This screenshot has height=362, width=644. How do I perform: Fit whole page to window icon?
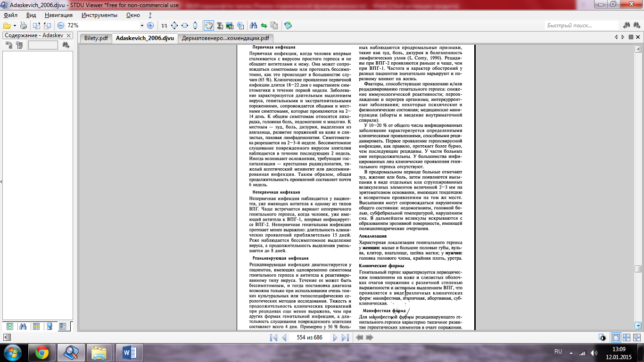point(174,25)
